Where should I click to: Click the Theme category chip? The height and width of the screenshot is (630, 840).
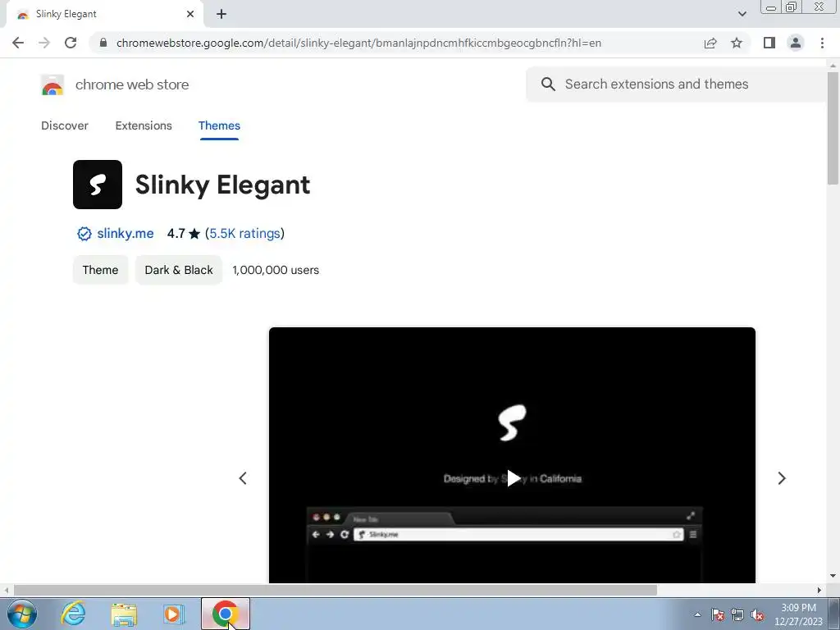coord(100,270)
